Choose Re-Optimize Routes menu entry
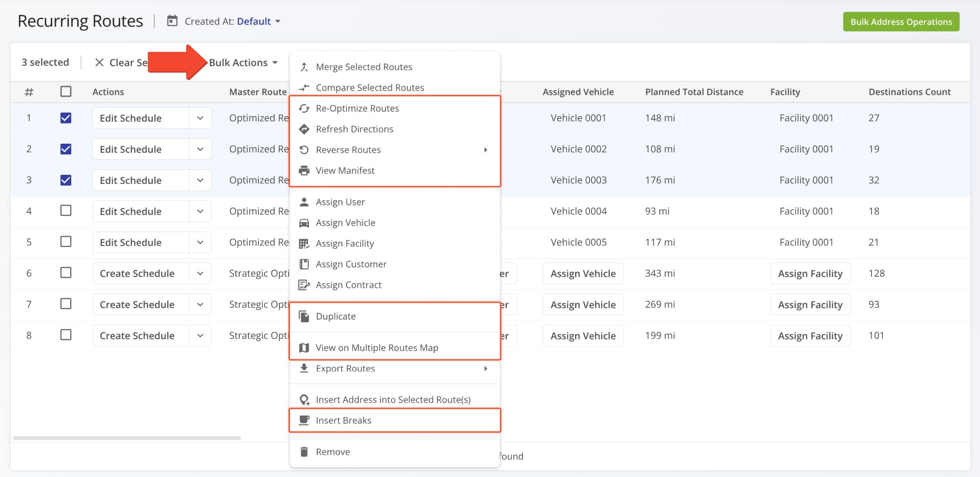Image resolution: width=980 pixels, height=477 pixels. click(395, 108)
